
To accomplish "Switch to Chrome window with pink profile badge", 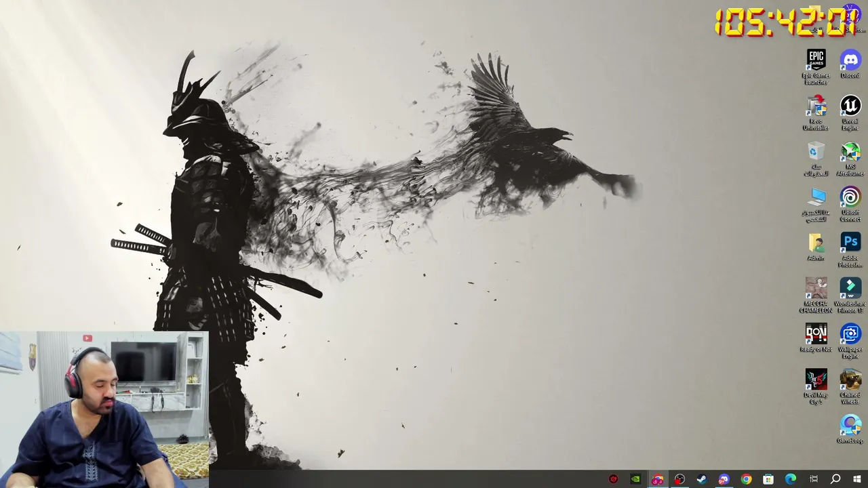I will (x=657, y=479).
